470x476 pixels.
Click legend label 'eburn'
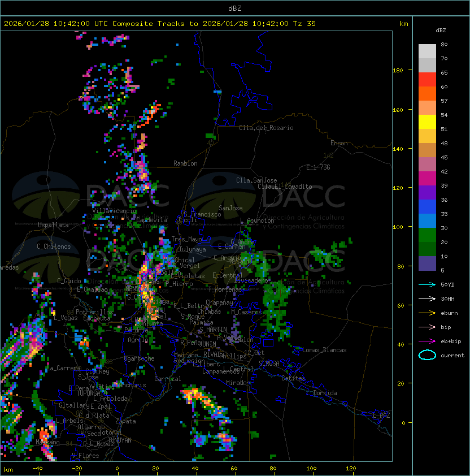449,313
